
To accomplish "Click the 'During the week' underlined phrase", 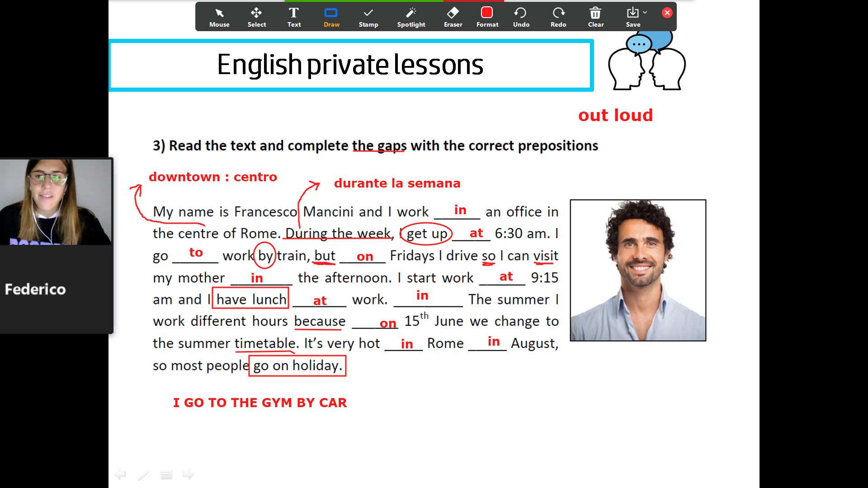I will [338, 233].
